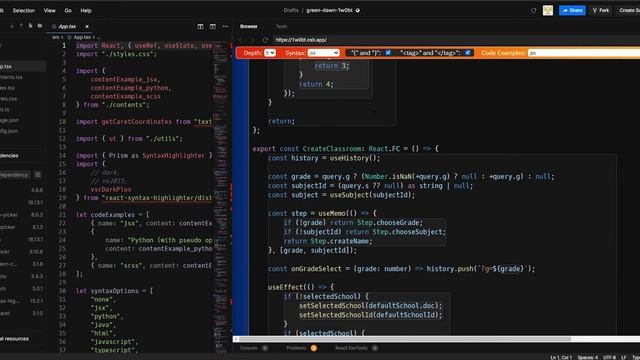Click the second editor layout icon
The height and width of the screenshot is (360, 640).
tap(213, 27)
